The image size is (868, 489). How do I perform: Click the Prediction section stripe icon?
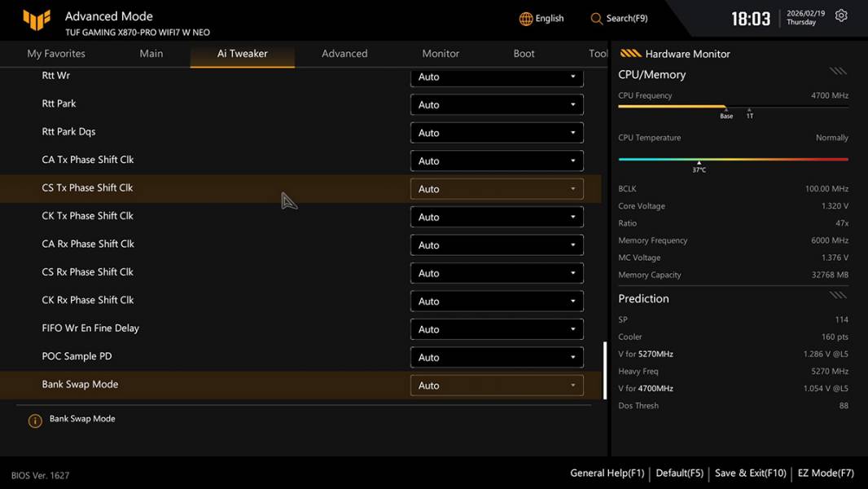coord(838,295)
